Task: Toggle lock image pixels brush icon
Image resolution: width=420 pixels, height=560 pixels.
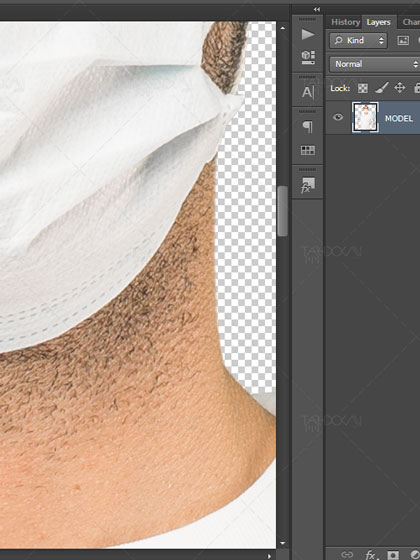Action: coord(381,88)
